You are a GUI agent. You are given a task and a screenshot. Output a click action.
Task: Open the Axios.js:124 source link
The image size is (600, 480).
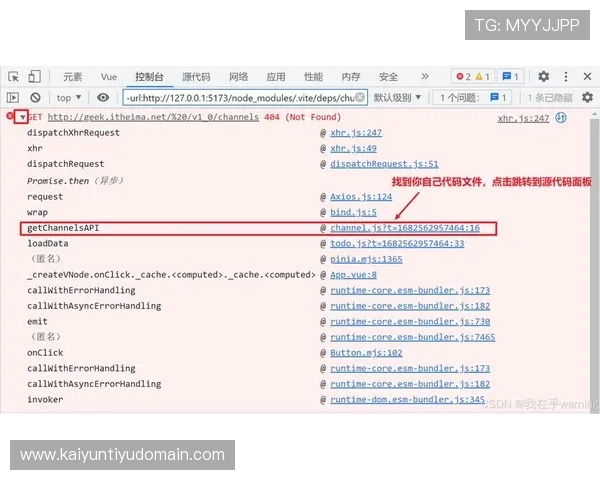[361, 197]
